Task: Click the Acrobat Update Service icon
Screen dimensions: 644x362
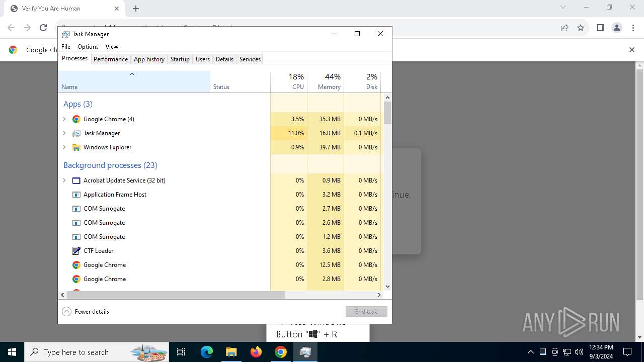Action: (76, 180)
